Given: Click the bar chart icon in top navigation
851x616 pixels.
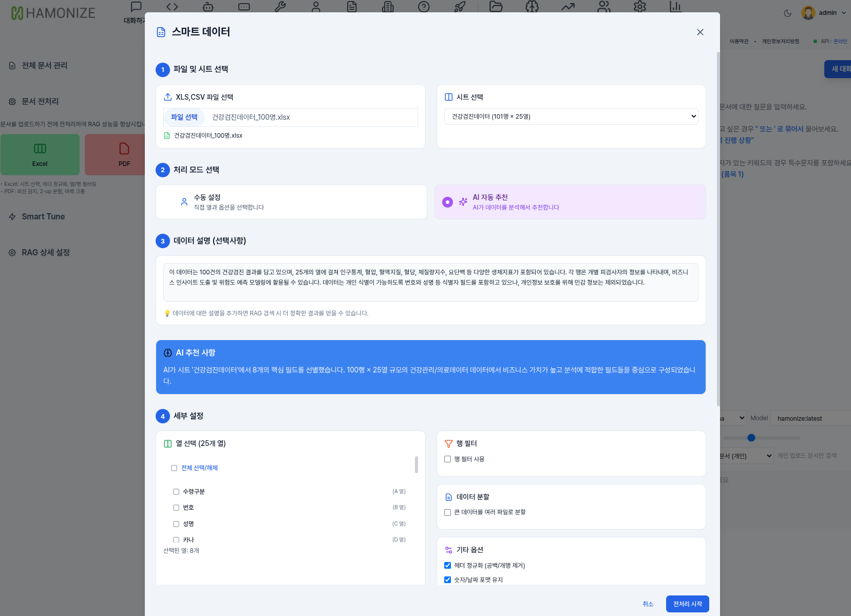Looking at the screenshot, I should tap(675, 7).
